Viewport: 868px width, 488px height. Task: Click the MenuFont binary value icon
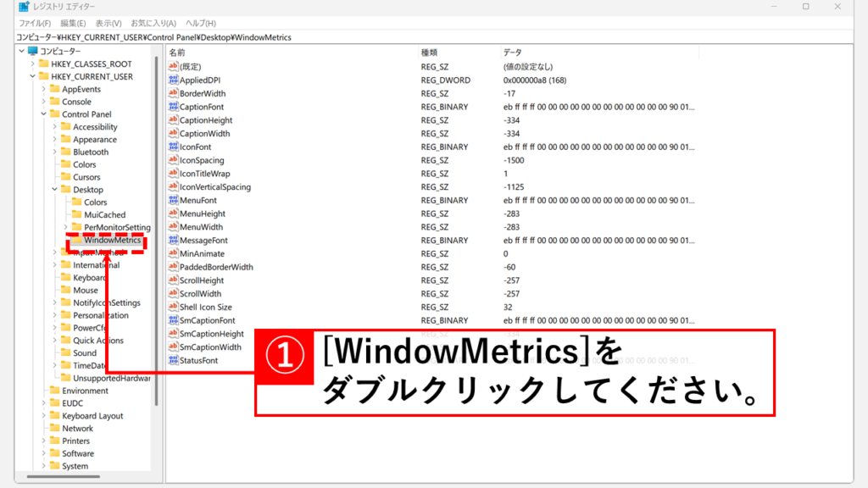point(173,200)
